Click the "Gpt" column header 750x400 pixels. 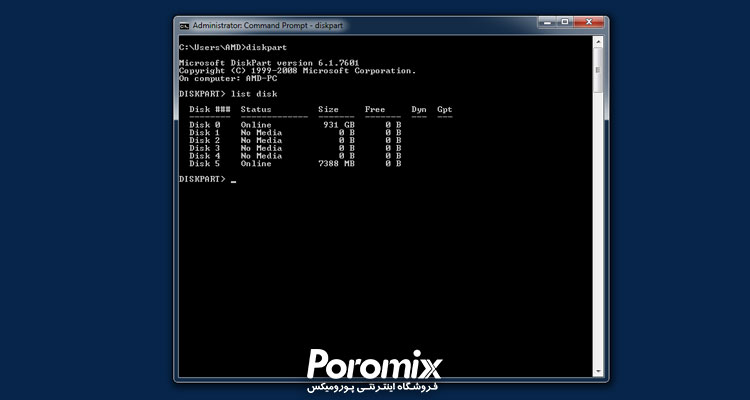[444, 109]
